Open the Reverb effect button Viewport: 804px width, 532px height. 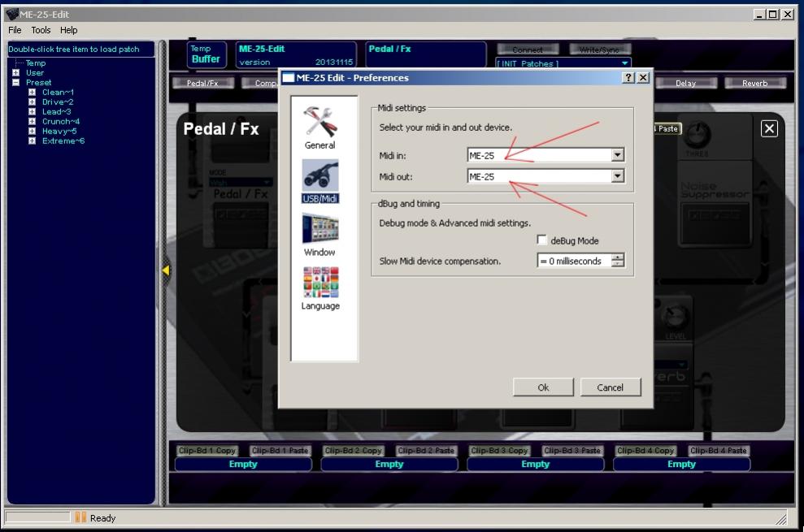(754, 83)
